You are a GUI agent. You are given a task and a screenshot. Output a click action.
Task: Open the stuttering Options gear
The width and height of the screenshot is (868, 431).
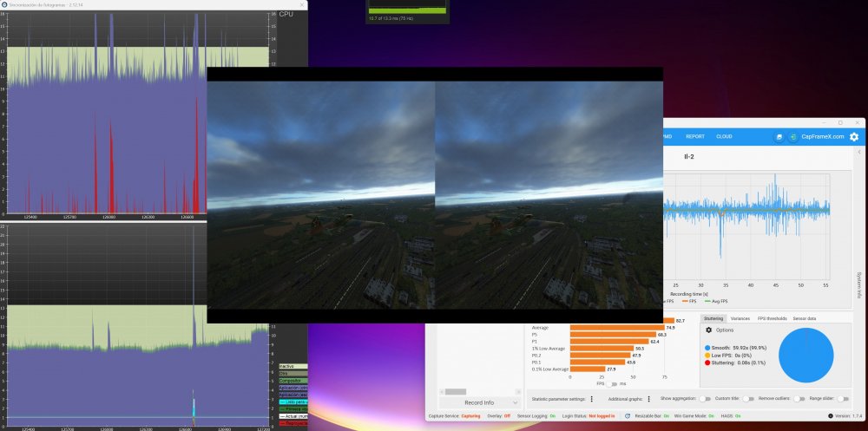tap(708, 330)
